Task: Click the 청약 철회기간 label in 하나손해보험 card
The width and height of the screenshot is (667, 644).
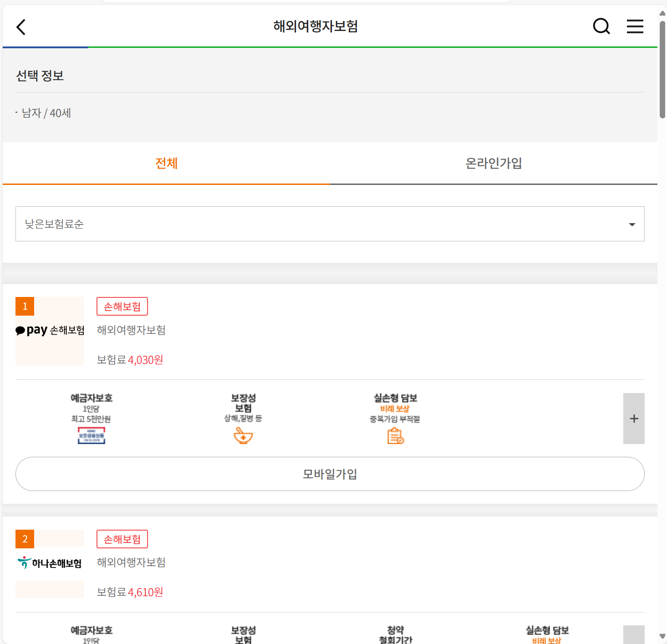Action: (x=395, y=635)
